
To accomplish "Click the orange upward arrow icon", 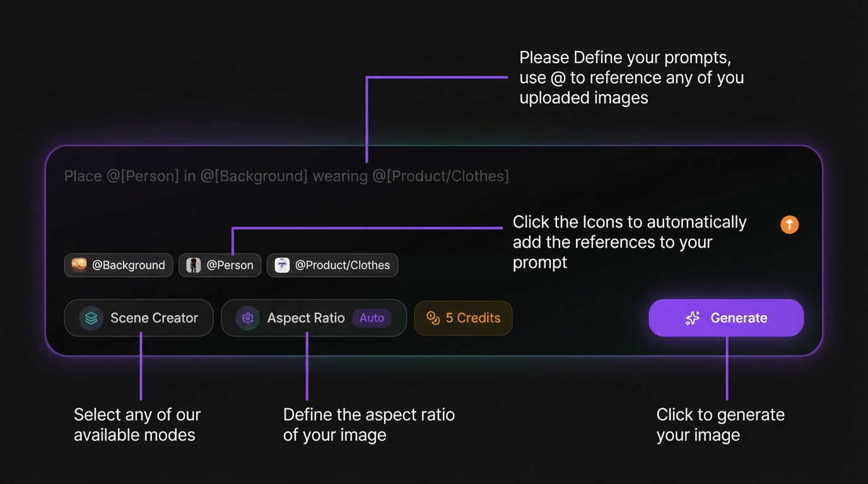I will point(789,224).
